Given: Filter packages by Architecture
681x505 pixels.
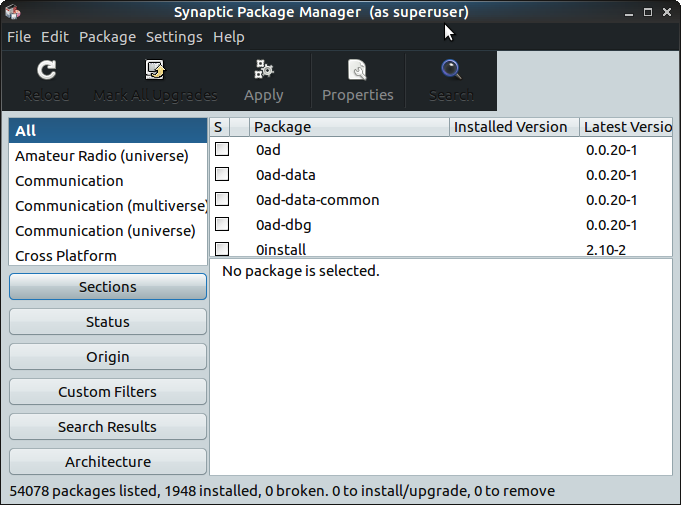Looking at the screenshot, I should pyautogui.click(x=108, y=462).
